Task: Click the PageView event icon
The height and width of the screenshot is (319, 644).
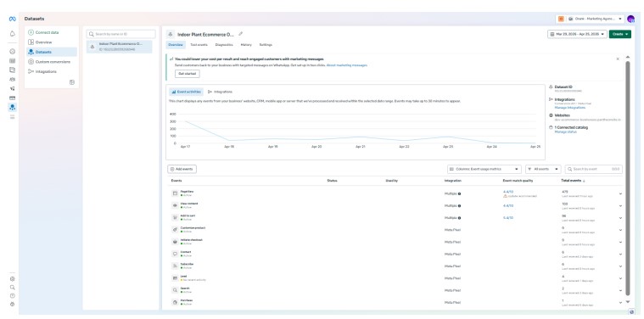Action: pos(175,193)
